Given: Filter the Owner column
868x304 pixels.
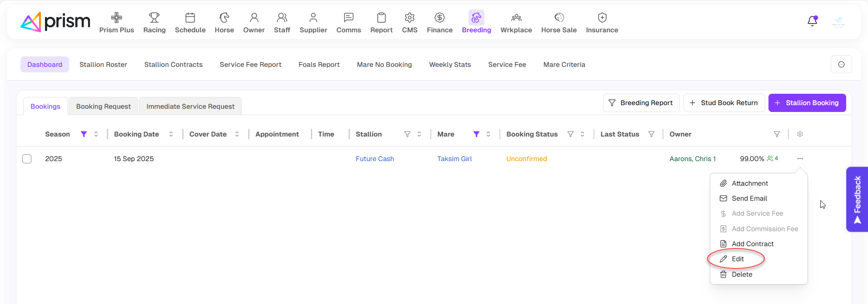Looking at the screenshot, I should (x=777, y=134).
